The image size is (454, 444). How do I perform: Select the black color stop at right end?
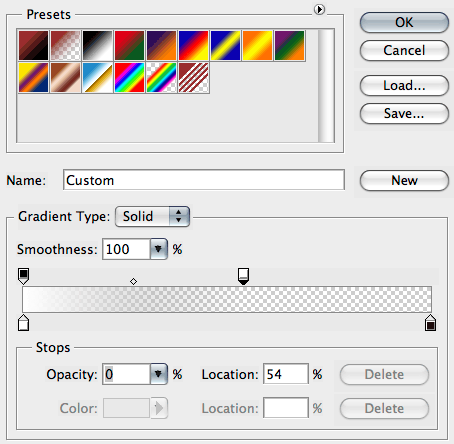click(x=430, y=322)
